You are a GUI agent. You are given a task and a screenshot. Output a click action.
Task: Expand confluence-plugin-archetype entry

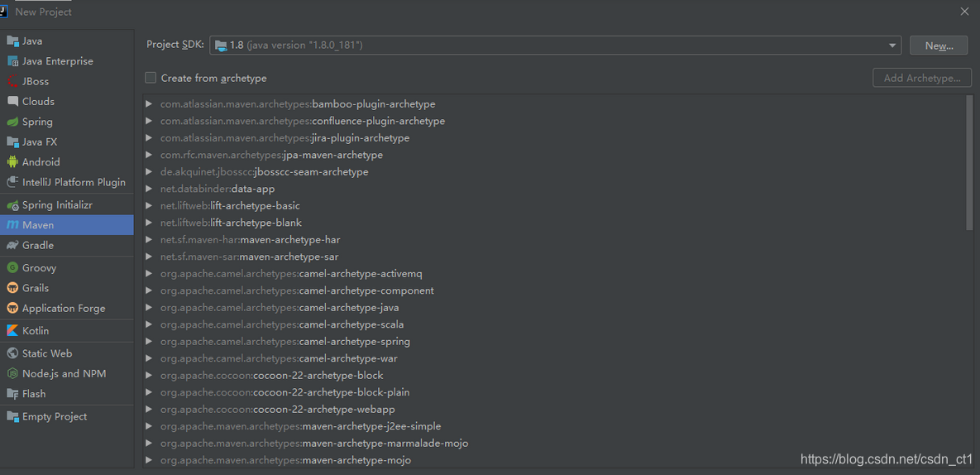pos(149,121)
